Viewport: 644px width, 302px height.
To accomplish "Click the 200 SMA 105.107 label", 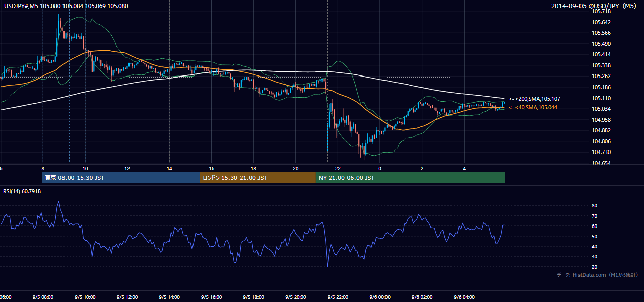I will coord(535,99).
